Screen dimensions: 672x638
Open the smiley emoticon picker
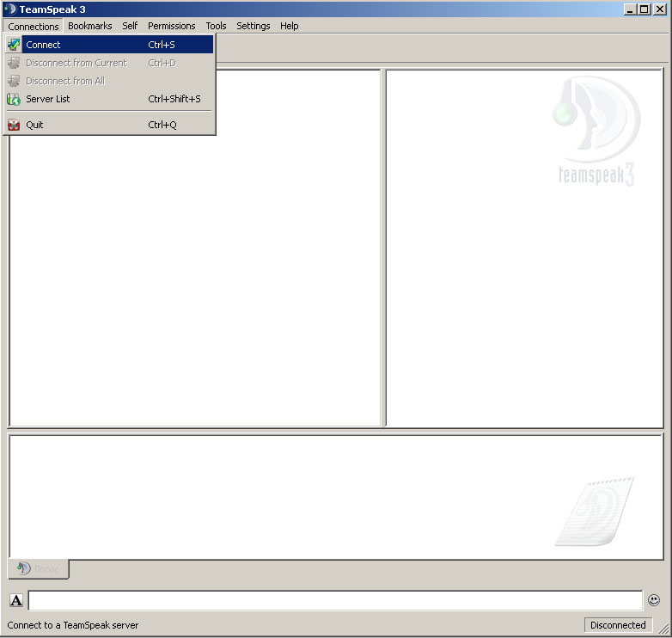click(654, 600)
